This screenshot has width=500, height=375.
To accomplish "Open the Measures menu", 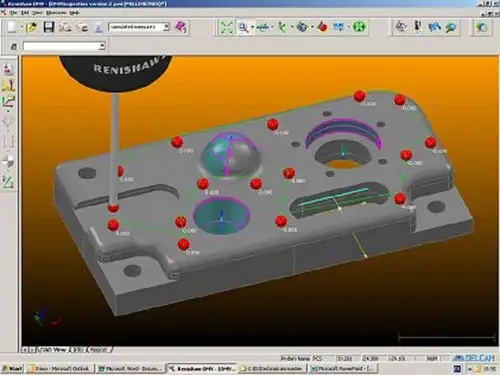I will click(x=56, y=13).
